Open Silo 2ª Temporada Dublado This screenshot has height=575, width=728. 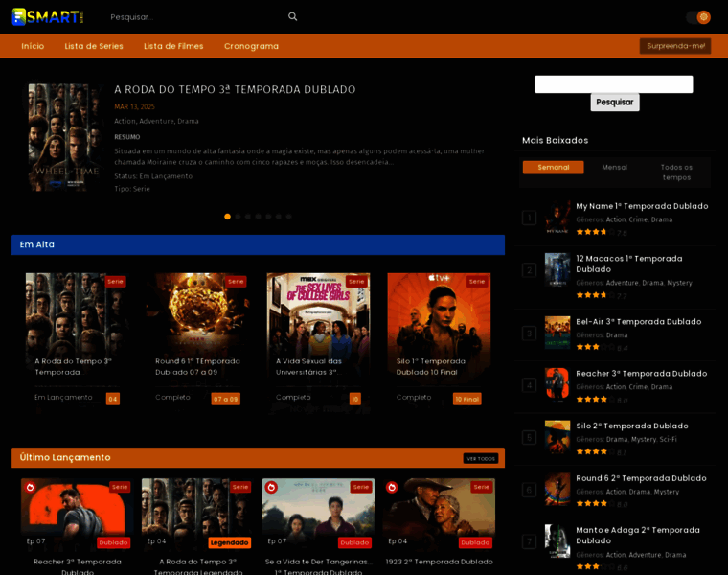click(x=632, y=425)
